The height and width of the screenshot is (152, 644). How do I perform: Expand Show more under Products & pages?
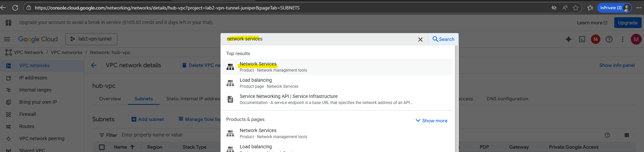(431, 121)
